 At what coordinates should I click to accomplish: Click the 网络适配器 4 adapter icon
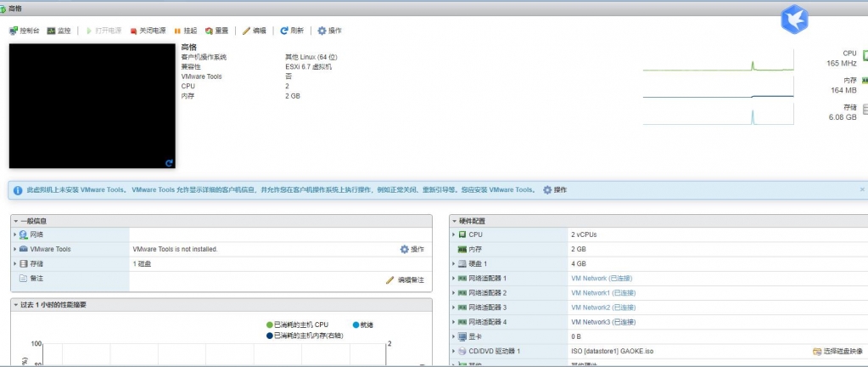462,322
